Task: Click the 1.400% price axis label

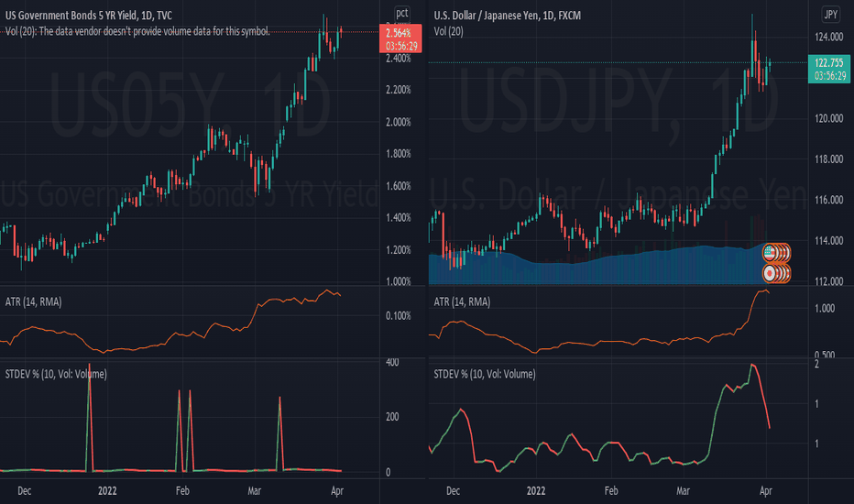Action: (x=398, y=218)
